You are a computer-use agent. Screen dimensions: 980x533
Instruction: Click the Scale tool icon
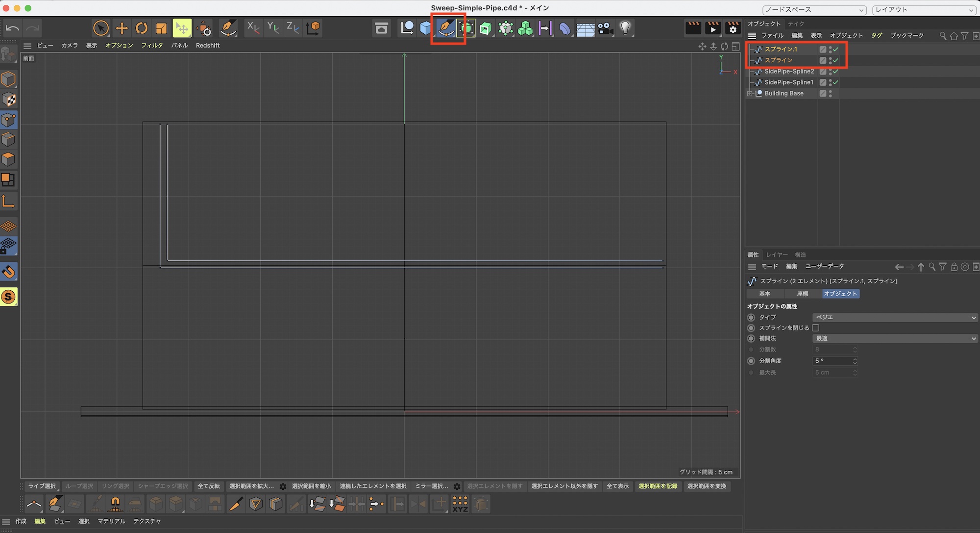tap(161, 28)
